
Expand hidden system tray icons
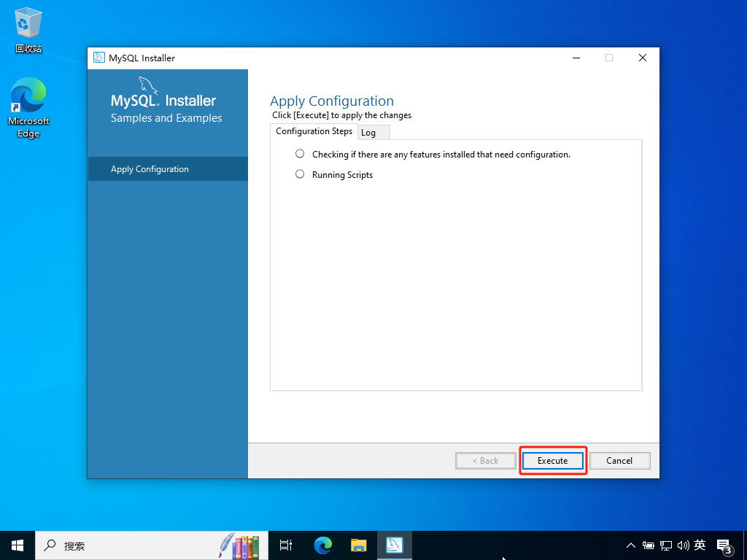click(631, 545)
